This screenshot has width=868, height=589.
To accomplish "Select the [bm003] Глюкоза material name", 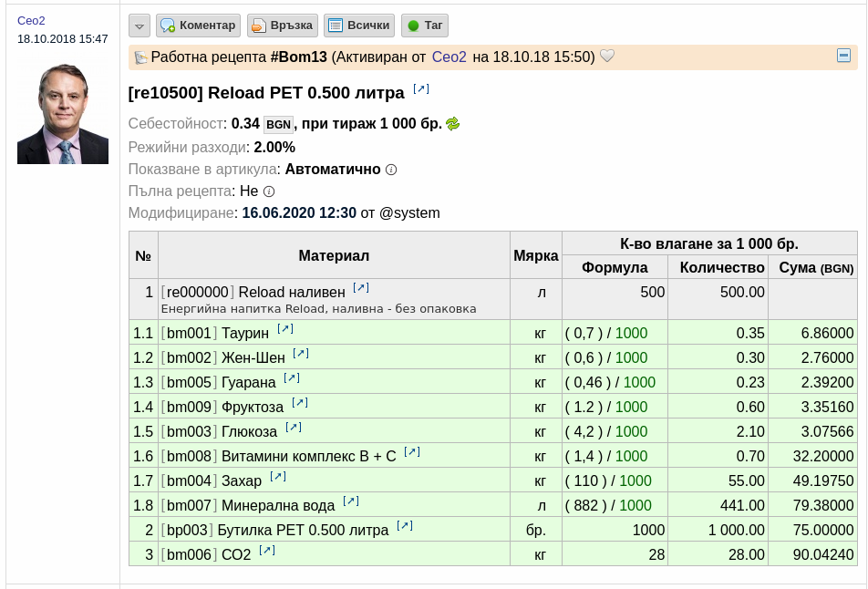I will 219,432.
